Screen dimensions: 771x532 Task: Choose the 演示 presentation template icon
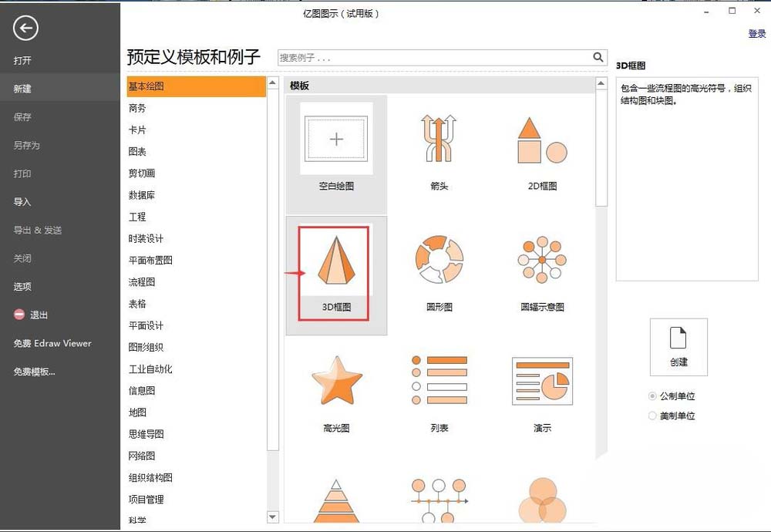pos(542,381)
